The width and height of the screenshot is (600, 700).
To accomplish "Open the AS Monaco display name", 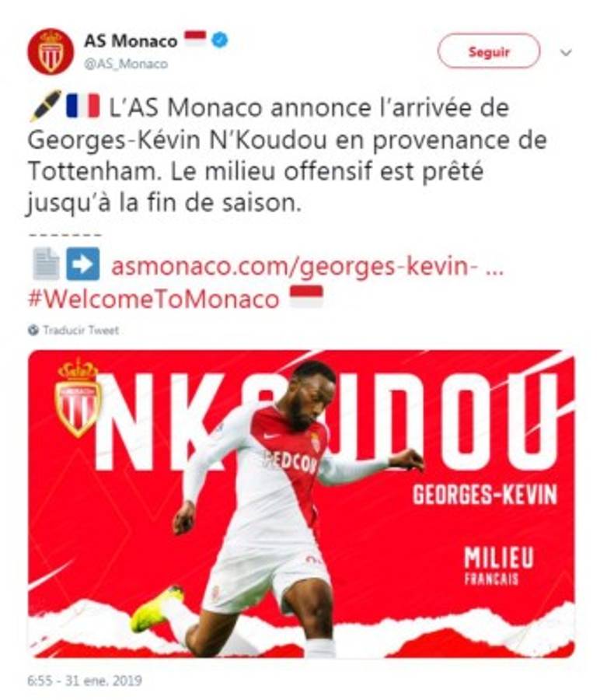I will (131, 40).
